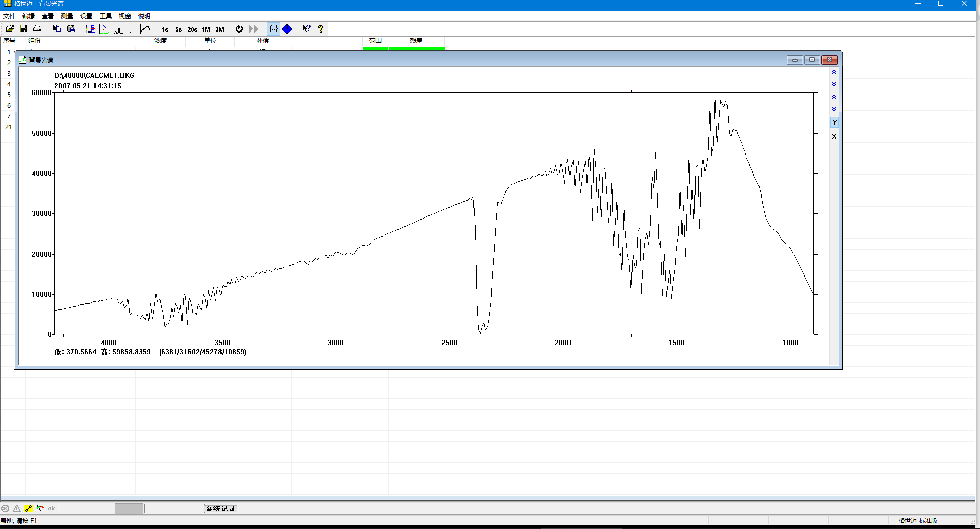Open the trend chart view icon

click(x=104, y=29)
